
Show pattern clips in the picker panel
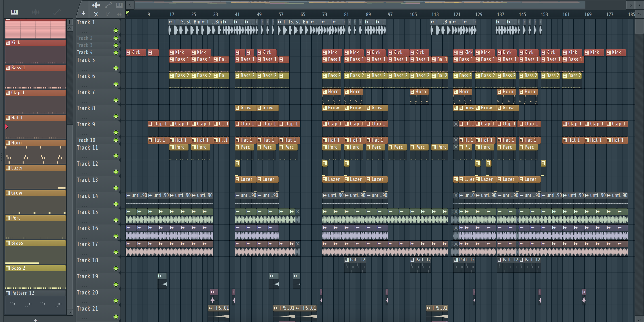[x=14, y=12]
